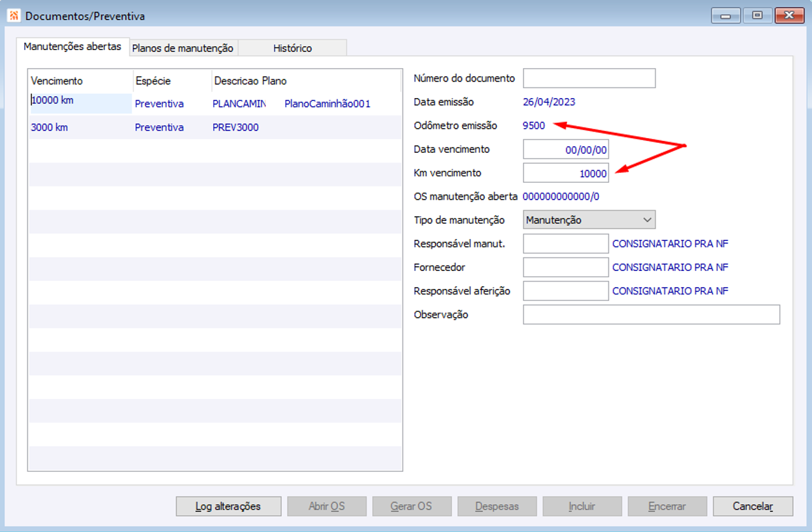Click the Gerar OS button
812x532 pixels.
coord(411,506)
